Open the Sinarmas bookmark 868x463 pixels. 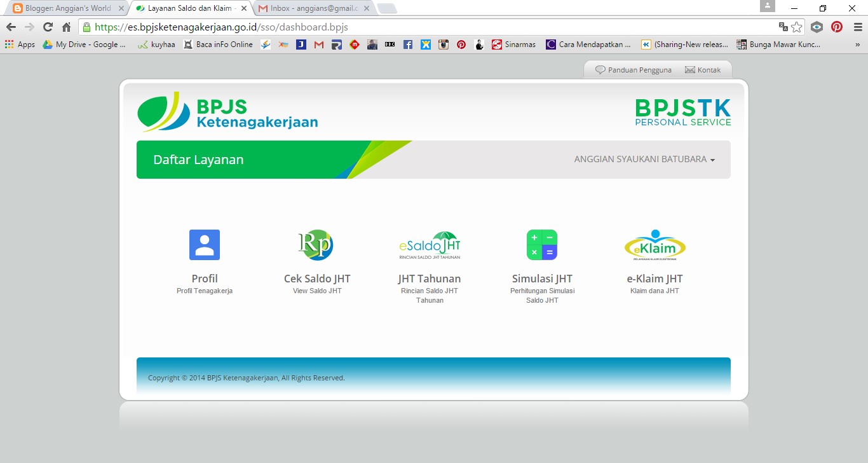point(514,45)
